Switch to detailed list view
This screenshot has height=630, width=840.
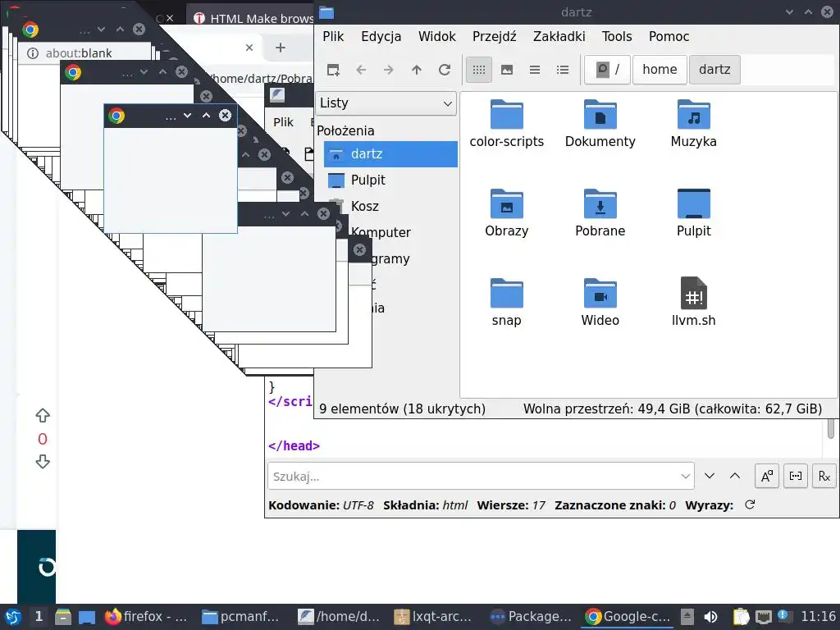click(563, 70)
